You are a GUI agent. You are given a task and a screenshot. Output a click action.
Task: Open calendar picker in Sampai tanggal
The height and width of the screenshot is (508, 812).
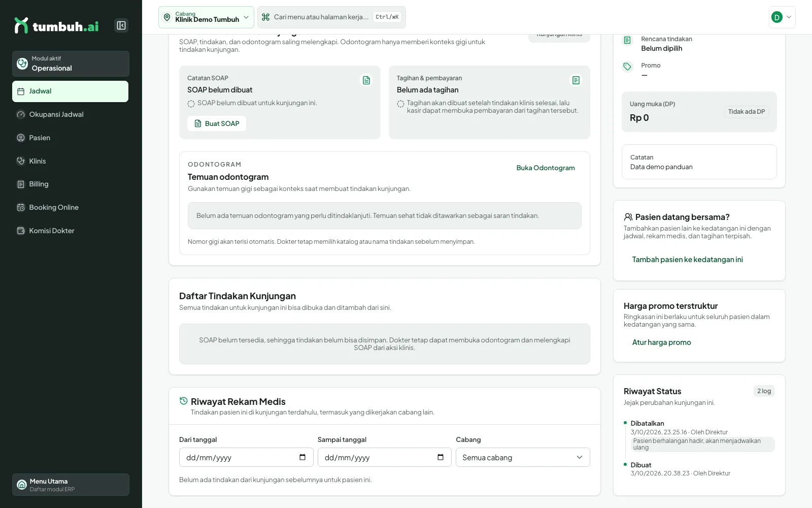point(441,457)
